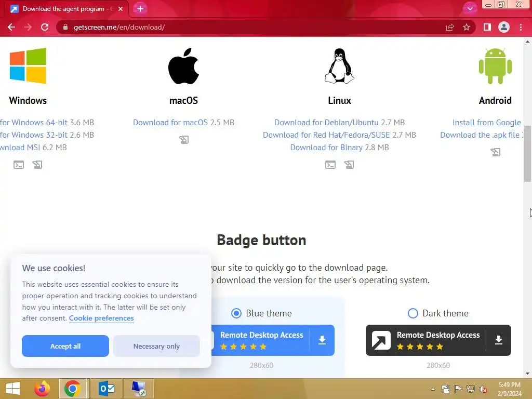Click the Badge button heading
The width and height of the screenshot is (532, 399).
pyautogui.click(x=262, y=240)
